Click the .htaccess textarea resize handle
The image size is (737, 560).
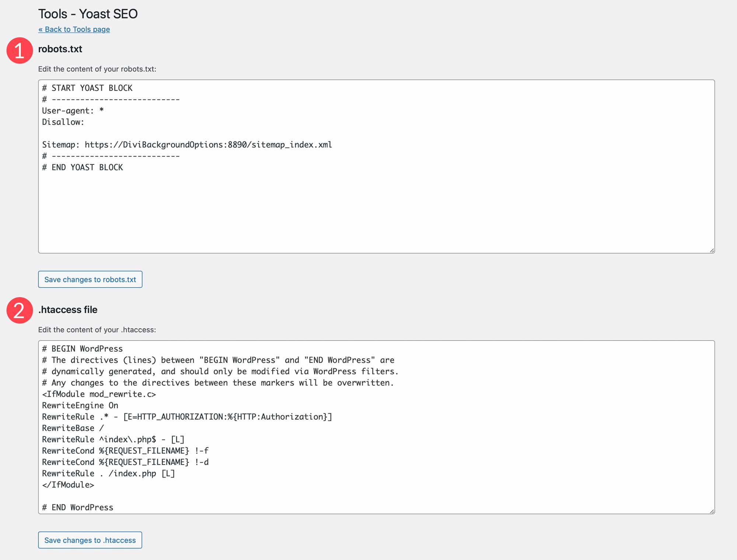[712, 511]
